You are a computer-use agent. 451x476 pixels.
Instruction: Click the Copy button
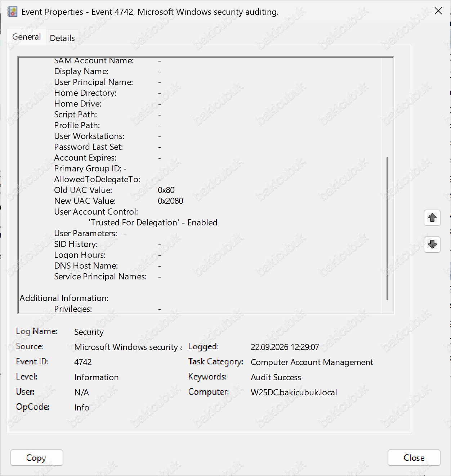pyautogui.click(x=37, y=458)
